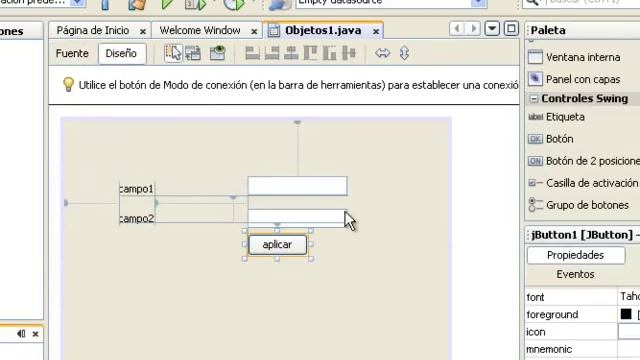Select the campo1 label
The width and height of the screenshot is (640, 360).
coord(136,189)
